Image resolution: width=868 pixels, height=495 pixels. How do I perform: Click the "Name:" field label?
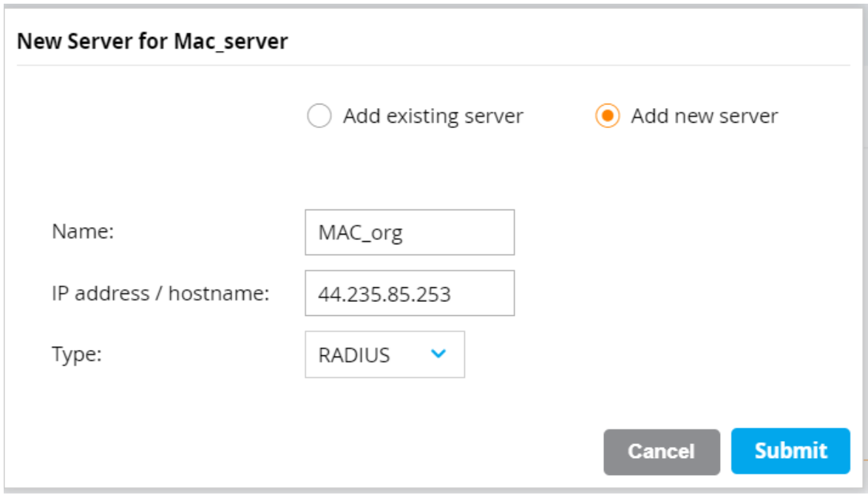[83, 232]
